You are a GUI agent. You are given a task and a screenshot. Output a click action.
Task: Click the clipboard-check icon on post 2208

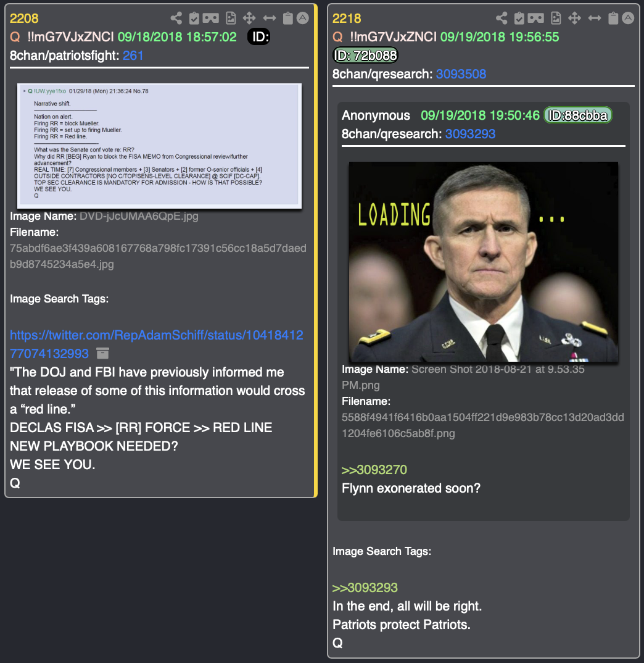point(194,18)
